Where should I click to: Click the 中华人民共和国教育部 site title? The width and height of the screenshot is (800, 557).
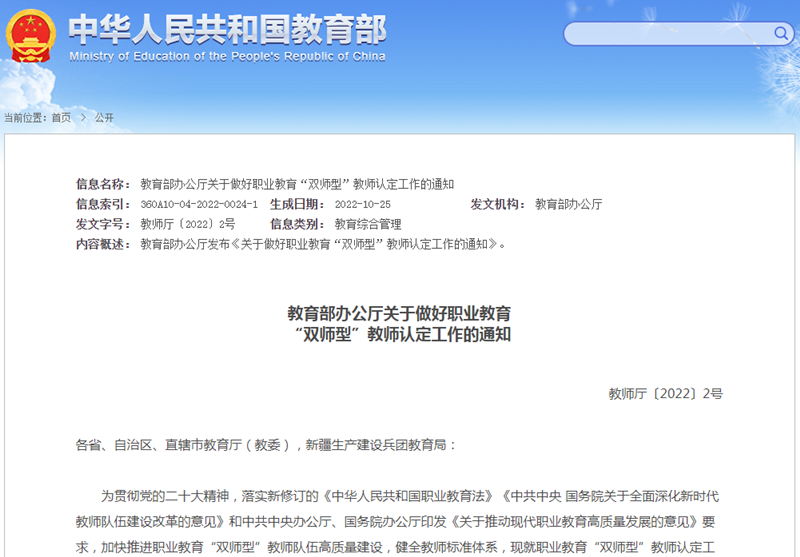228,30
